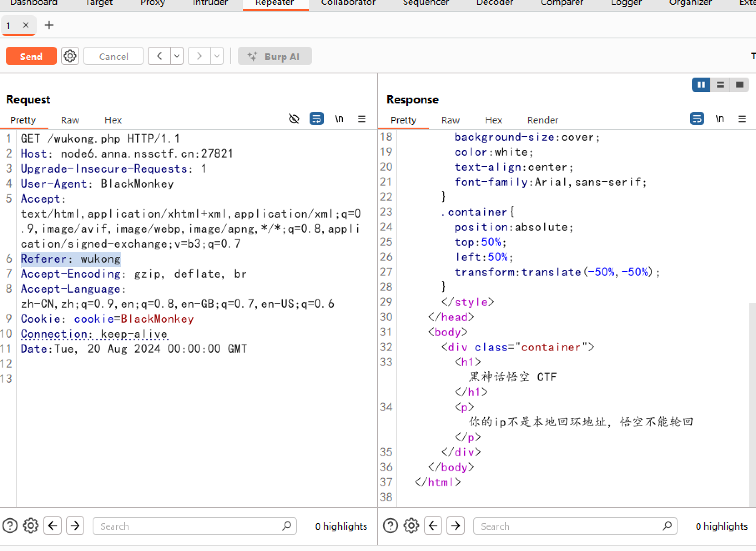Viewport: 756px width, 551px height.
Task: Open the Logger tab
Action: [x=626, y=3]
